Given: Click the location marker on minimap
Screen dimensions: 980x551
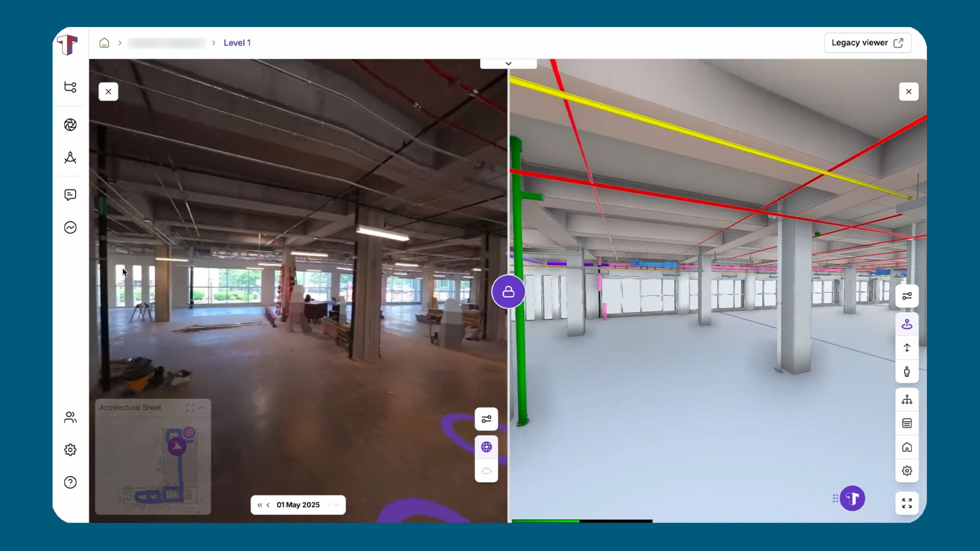Looking at the screenshot, I should 177,446.
